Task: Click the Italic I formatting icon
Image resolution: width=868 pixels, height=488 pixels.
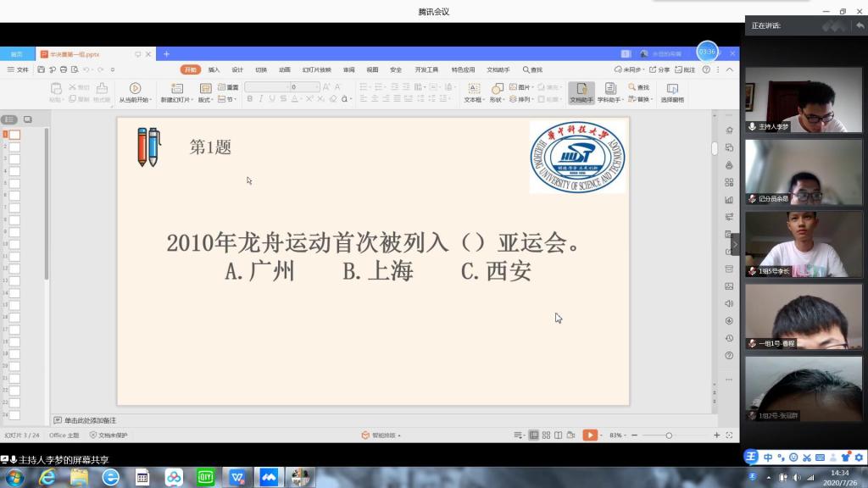Action: point(261,98)
